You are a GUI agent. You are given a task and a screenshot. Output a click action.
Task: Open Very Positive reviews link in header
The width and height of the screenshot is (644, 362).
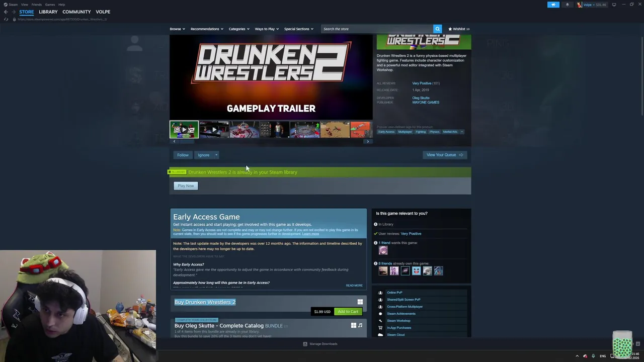(422, 83)
